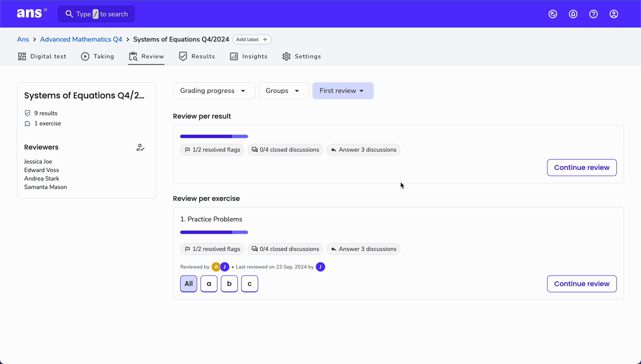Continue review in Review per result
This screenshot has height=364, width=641.
pyautogui.click(x=582, y=167)
